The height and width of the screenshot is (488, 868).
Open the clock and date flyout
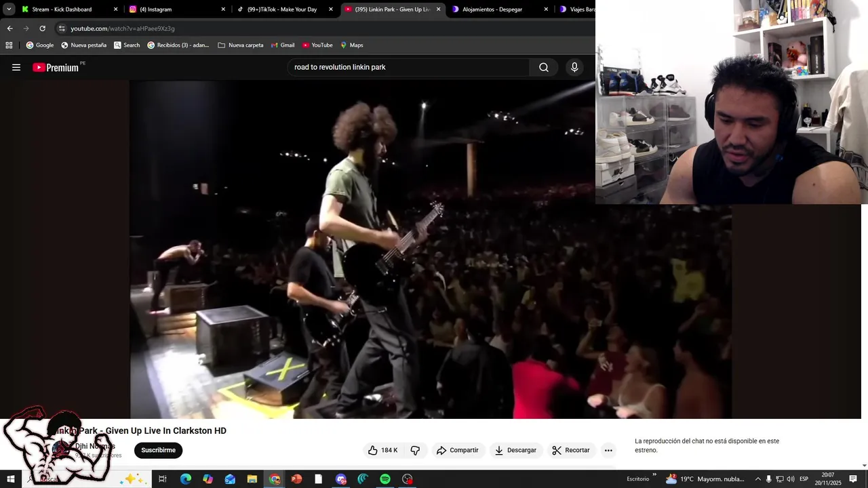pos(828,479)
